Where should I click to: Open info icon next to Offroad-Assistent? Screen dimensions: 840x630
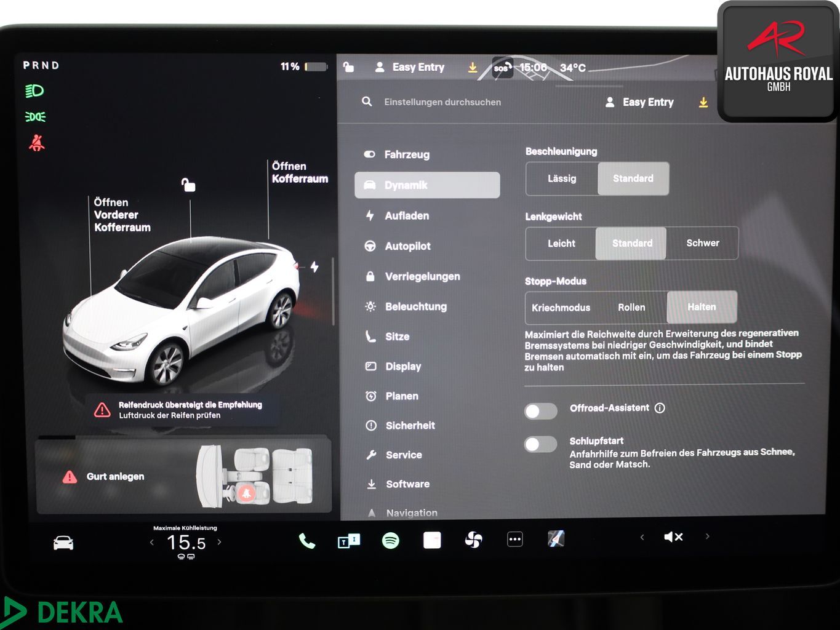pyautogui.click(x=660, y=408)
